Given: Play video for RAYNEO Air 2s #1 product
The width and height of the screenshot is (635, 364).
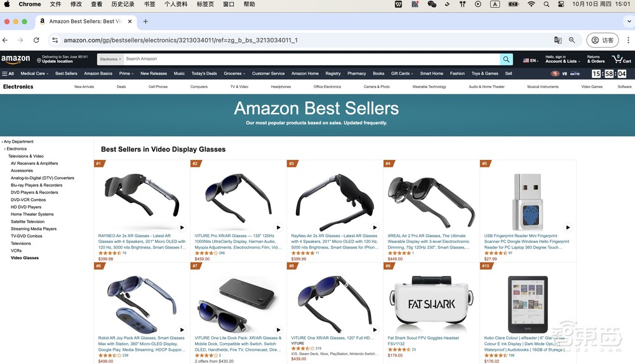Looking at the screenshot, I should (x=182, y=227).
